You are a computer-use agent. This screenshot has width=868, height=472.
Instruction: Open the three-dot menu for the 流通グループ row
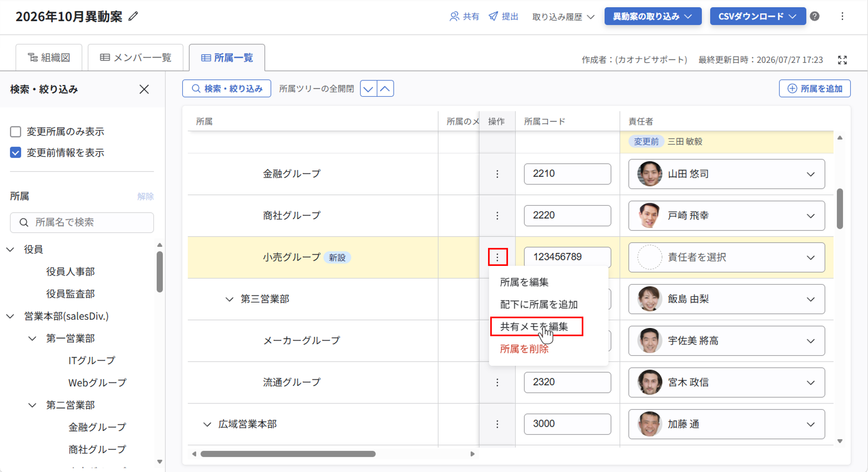497,382
